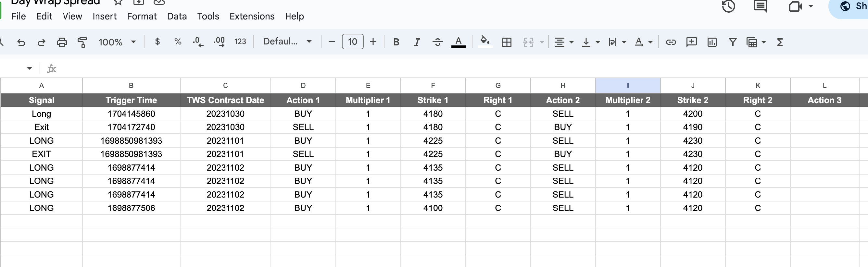
Task: Click the merge cells icon
Action: [x=528, y=42]
